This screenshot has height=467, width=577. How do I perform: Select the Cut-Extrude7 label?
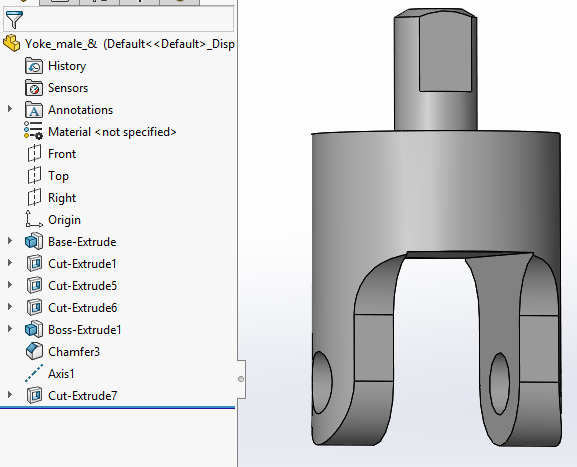pos(82,396)
